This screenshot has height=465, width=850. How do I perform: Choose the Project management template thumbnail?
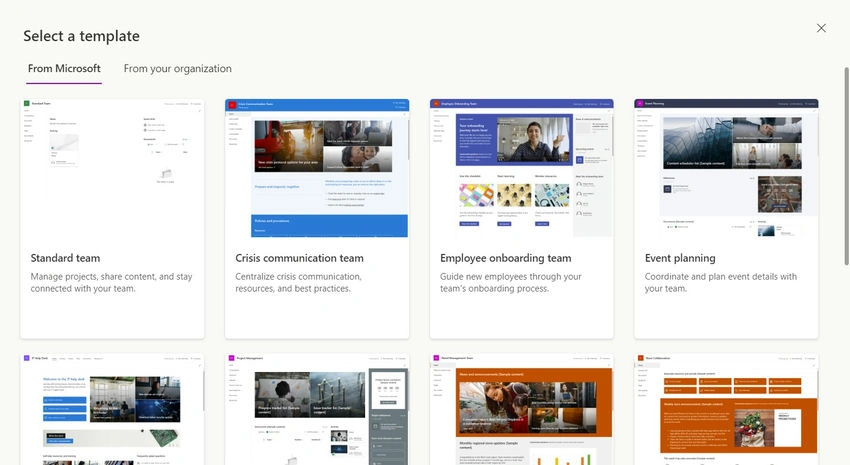(x=317, y=409)
